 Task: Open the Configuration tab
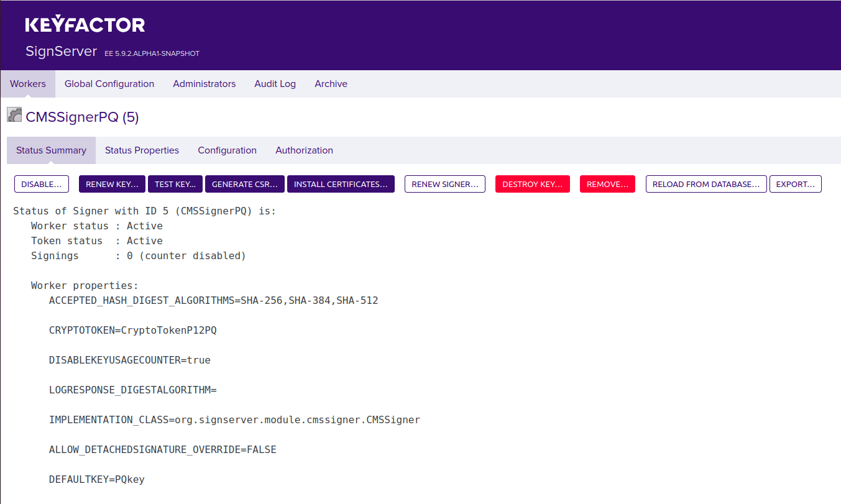pyautogui.click(x=227, y=150)
